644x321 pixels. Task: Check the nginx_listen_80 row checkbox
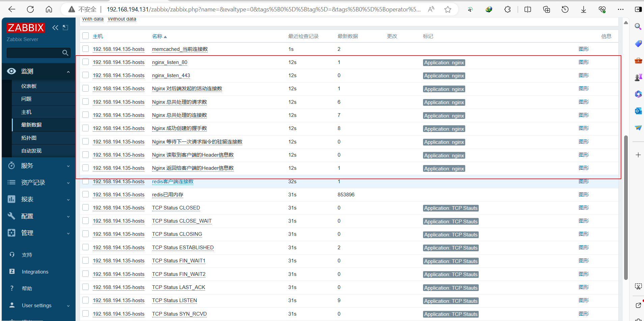coord(86,62)
